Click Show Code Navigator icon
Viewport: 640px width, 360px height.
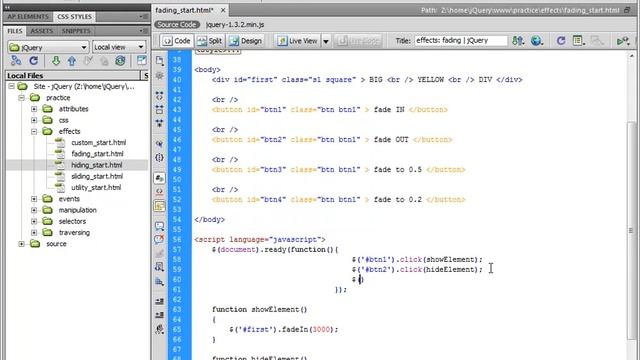tap(160, 75)
